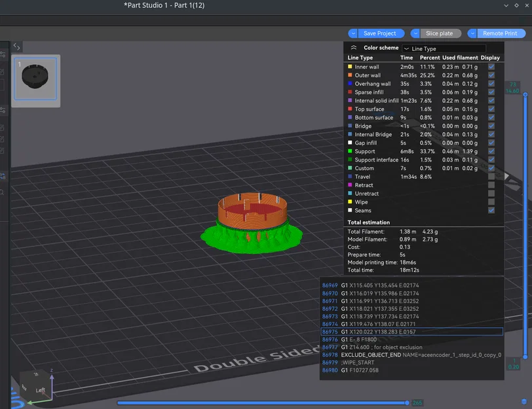This screenshot has width=532, height=409.
Task: Select EXCLUDE_OBJECT_END G-code line
Action: 411,355
